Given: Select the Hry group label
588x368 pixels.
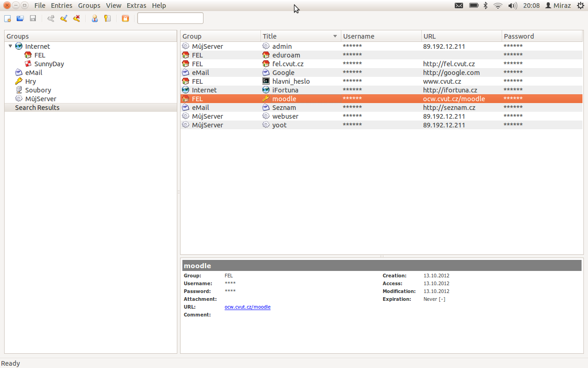Looking at the screenshot, I should click(x=31, y=81).
